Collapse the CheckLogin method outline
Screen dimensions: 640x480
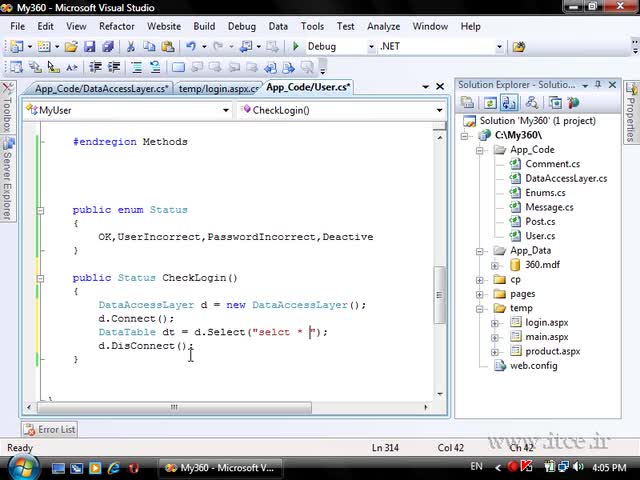(40, 278)
